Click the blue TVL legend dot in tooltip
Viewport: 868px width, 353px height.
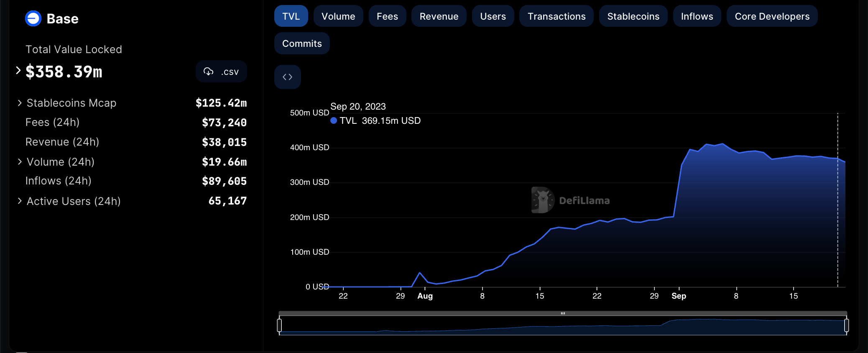(334, 120)
